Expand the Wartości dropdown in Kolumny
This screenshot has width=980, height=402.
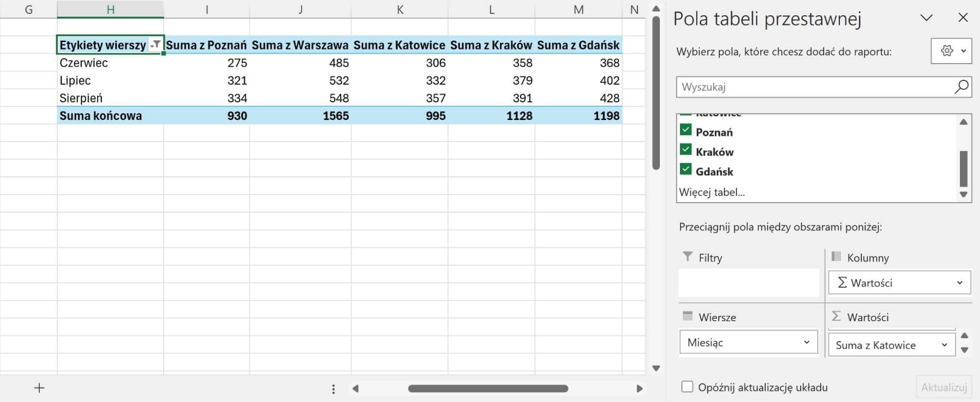coord(959,283)
